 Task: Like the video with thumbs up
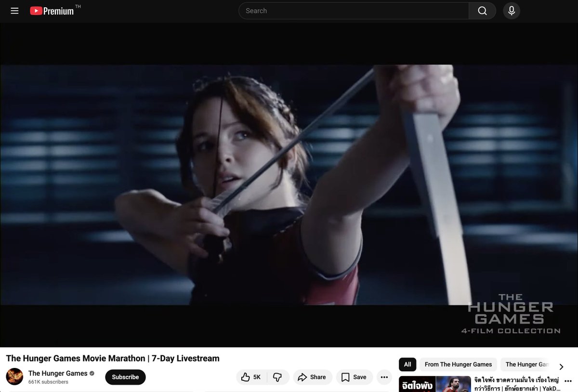[251, 377]
